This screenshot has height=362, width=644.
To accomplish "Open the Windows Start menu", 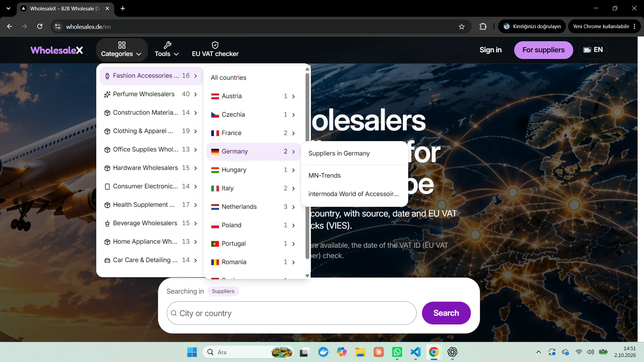I will pos(192,352).
